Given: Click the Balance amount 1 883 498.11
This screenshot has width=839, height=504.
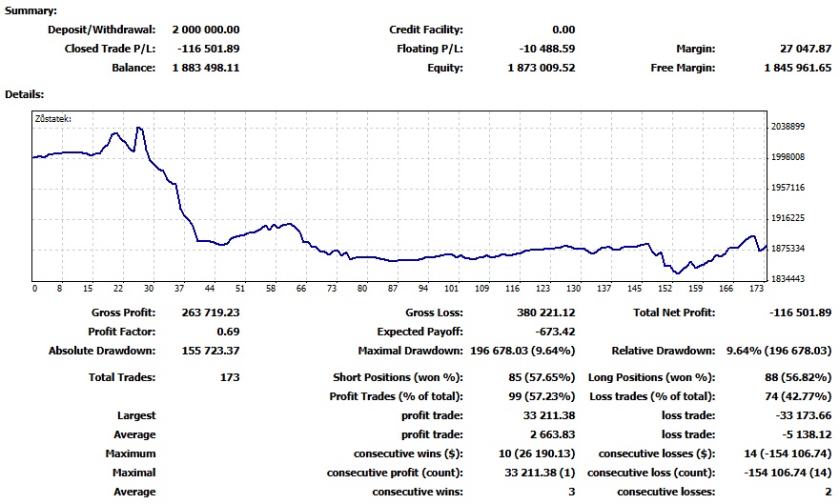Looking at the screenshot, I should pyautogui.click(x=206, y=68).
